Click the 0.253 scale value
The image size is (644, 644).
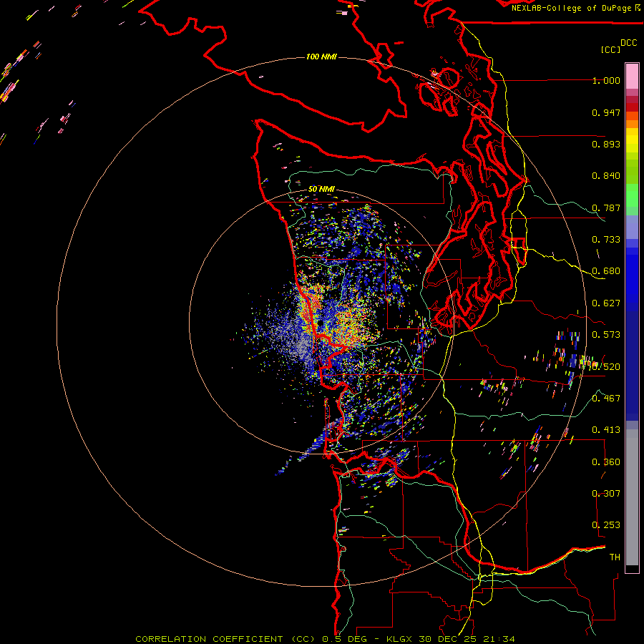coord(606,525)
